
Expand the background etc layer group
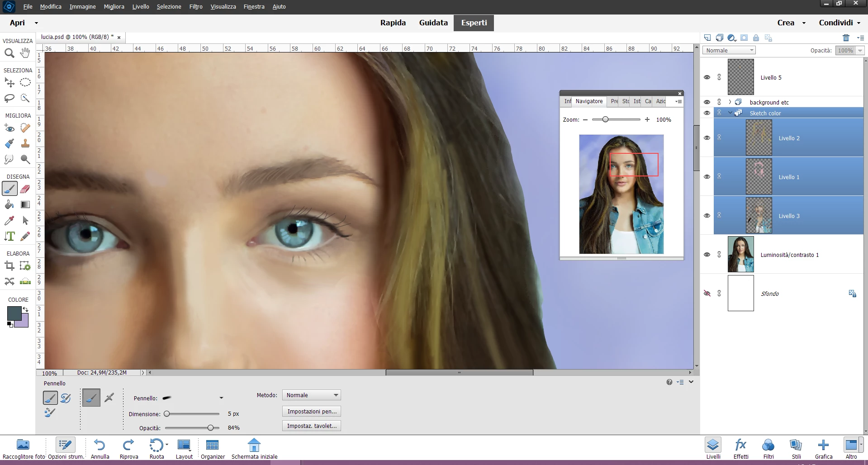pyautogui.click(x=730, y=102)
